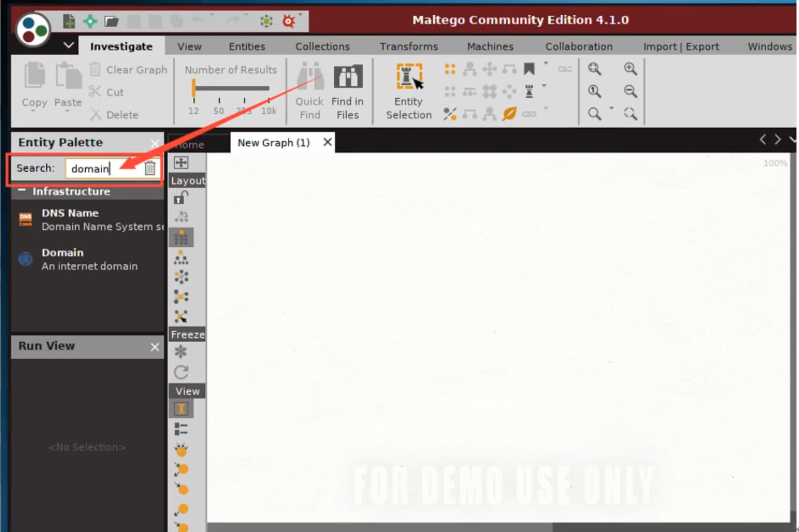Open the Entities ribbon tab
Viewport: 799px width, 532px height.
(247, 46)
